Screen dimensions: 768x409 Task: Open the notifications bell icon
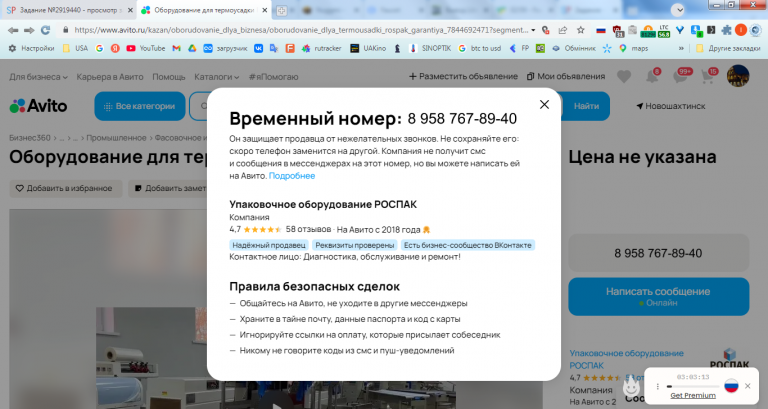tap(652, 76)
